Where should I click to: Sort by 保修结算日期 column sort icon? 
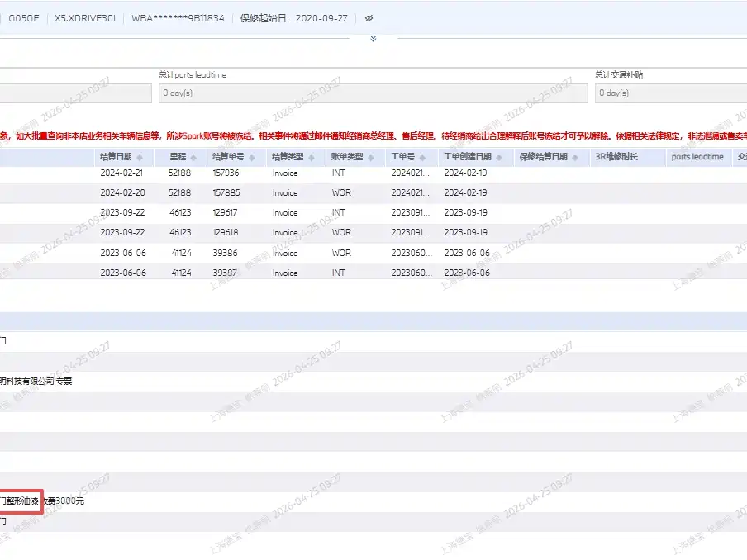coord(575,157)
